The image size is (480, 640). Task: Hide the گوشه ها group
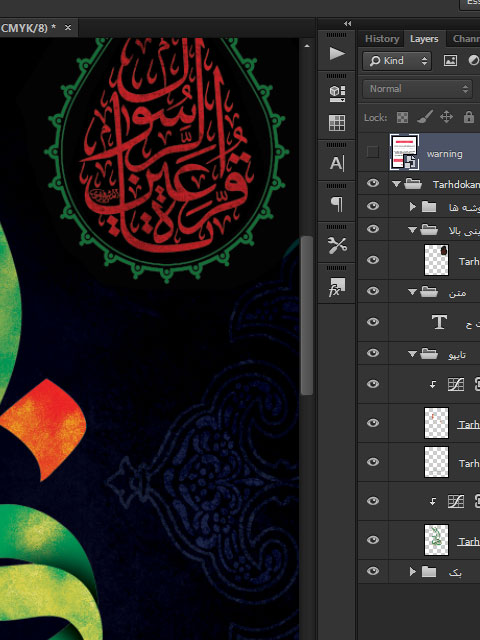[373, 206]
